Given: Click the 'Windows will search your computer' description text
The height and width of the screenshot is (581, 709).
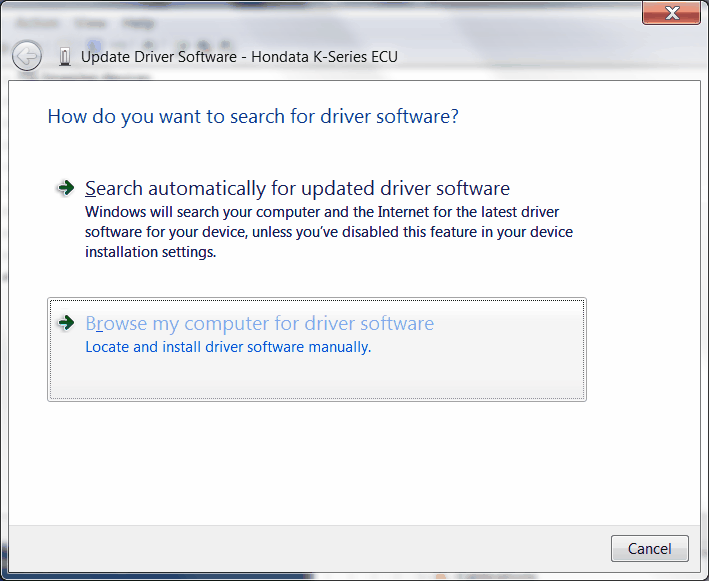Looking at the screenshot, I should pyautogui.click(x=329, y=232).
